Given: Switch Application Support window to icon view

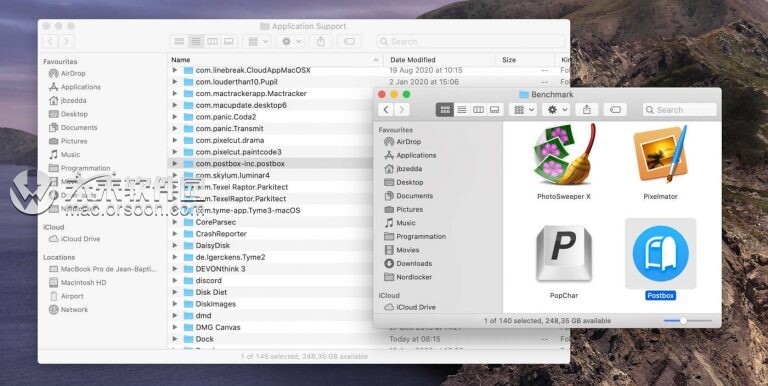Looking at the screenshot, I should 179,42.
